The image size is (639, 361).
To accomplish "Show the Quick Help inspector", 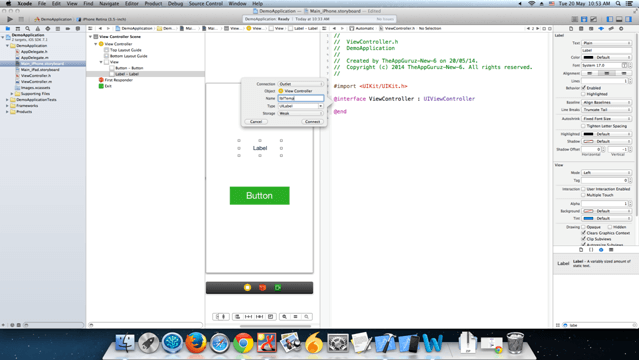I will [581, 29].
